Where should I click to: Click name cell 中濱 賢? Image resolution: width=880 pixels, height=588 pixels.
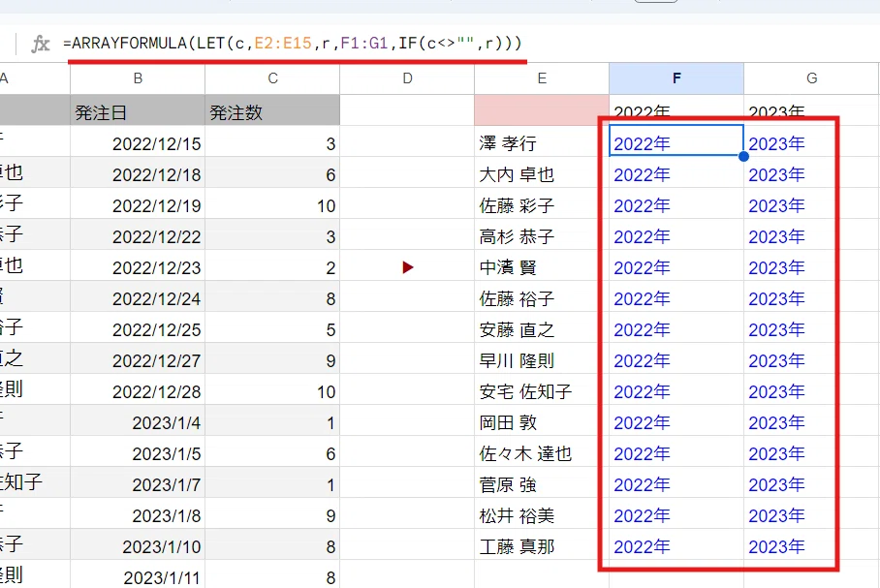point(542,265)
